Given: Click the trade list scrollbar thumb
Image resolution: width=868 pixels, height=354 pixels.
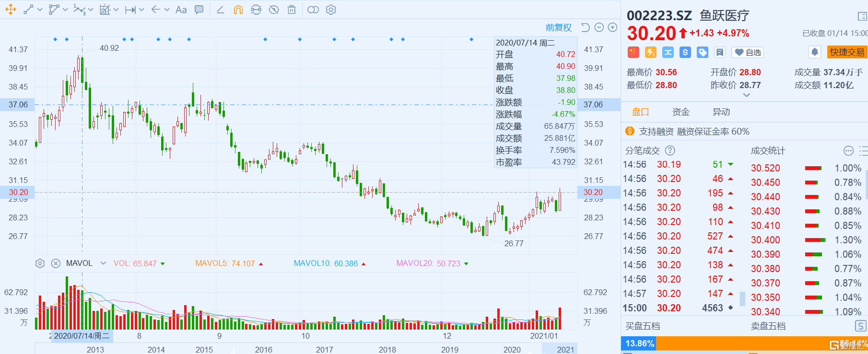Looking at the screenshot, I should pos(742,299).
